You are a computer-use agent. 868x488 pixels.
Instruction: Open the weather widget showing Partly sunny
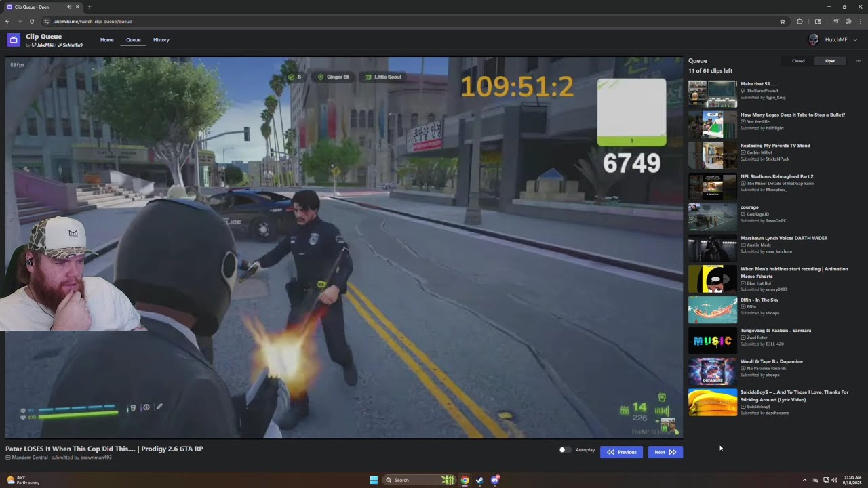tap(22, 480)
